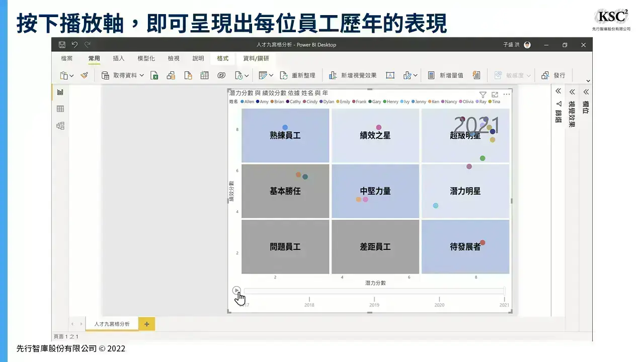The width and height of the screenshot is (644, 362).
Task: Switch to the 檢視 ribbon tab
Action: [174, 58]
